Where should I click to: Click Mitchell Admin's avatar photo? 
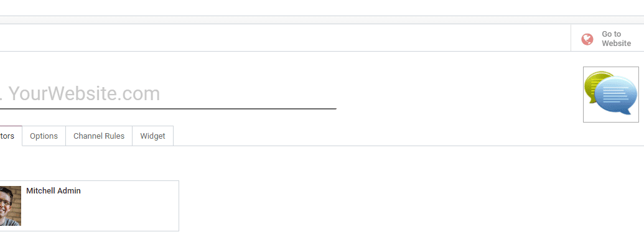11,206
